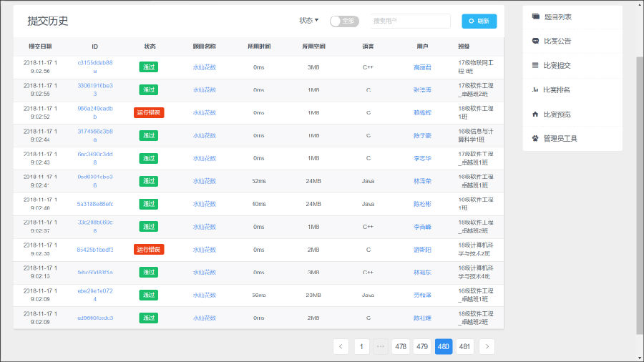
Task: Click the 搜索用户 search field
Action: tap(411, 21)
